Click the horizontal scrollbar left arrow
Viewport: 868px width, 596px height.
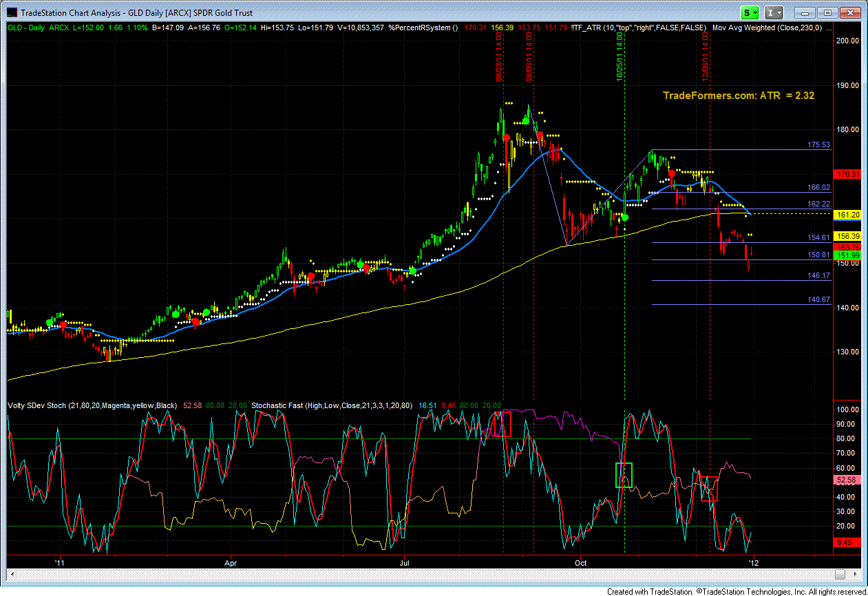pos(12,575)
